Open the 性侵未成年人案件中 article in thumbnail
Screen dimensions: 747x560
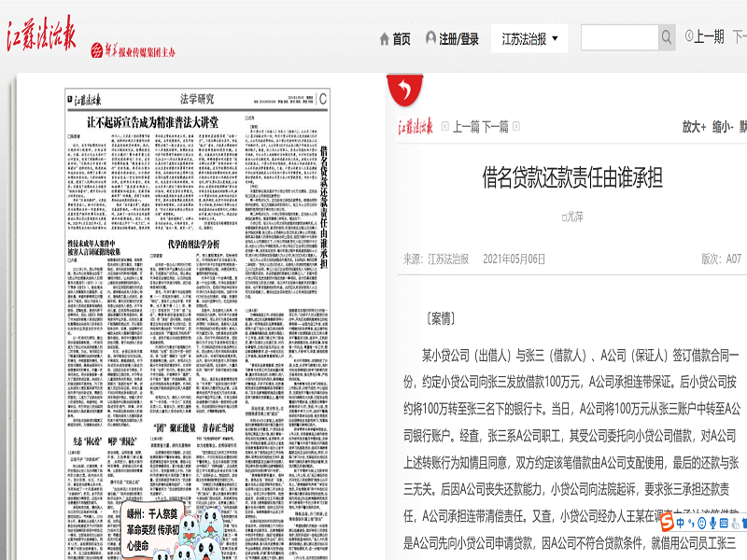(x=94, y=247)
